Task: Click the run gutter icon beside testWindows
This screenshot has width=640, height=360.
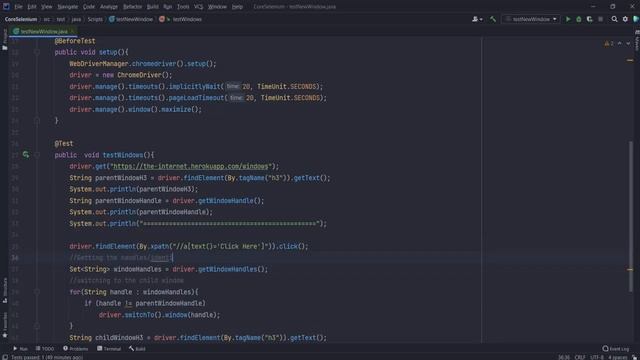Action: click(26, 155)
